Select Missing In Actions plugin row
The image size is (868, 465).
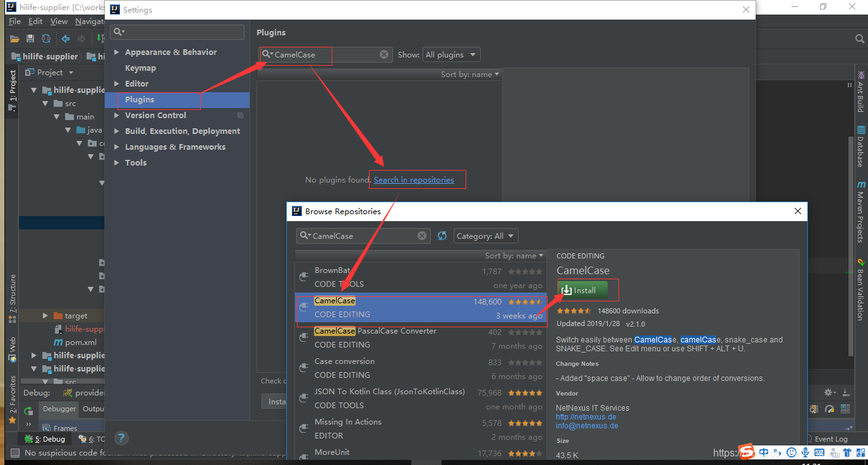[x=421, y=429]
